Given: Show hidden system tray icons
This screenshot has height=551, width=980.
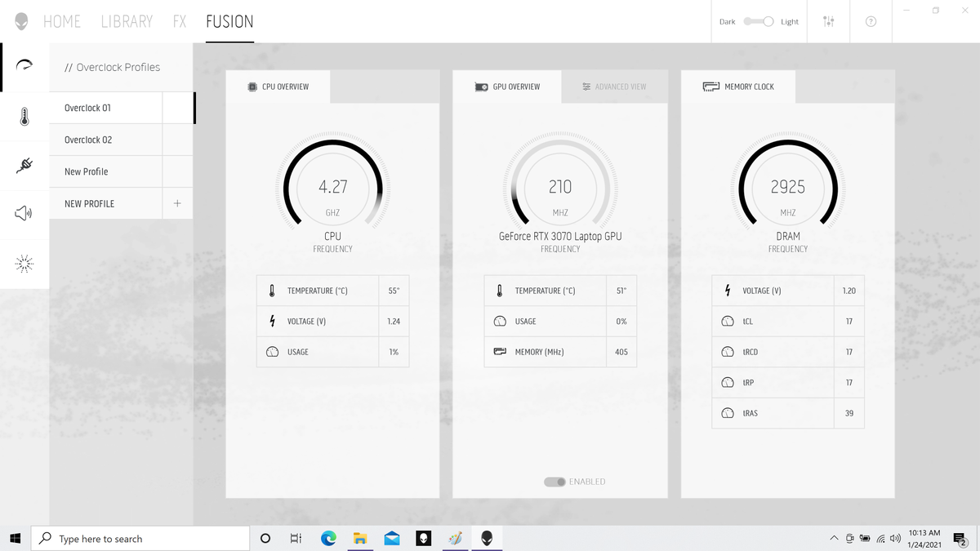Looking at the screenshot, I should 834,539.
